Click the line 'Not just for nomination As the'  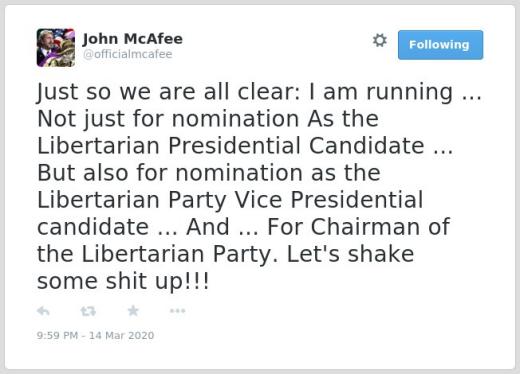click(x=208, y=119)
